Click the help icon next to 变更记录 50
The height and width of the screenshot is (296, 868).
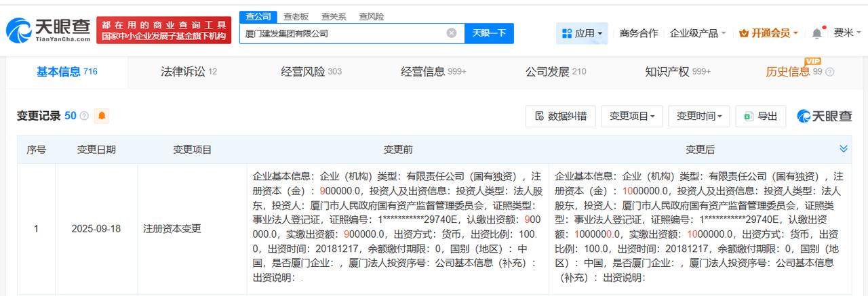pyautogui.click(x=84, y=117)
